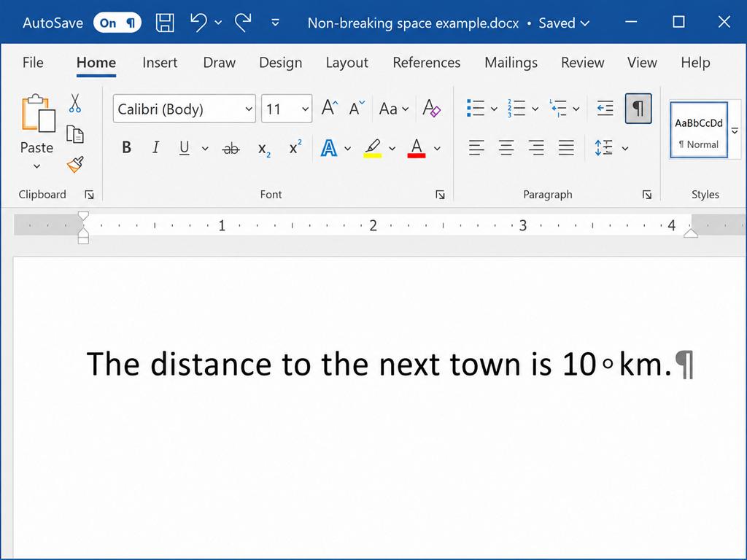
Task: Apply multilevel list
Action: [x=558, y=109]
